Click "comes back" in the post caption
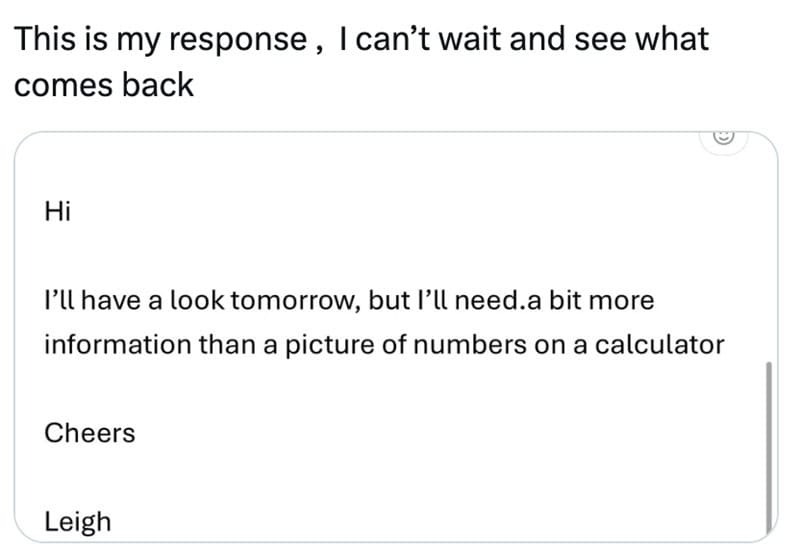The width and height of the screenshot is (800, 550). [103, 85]
